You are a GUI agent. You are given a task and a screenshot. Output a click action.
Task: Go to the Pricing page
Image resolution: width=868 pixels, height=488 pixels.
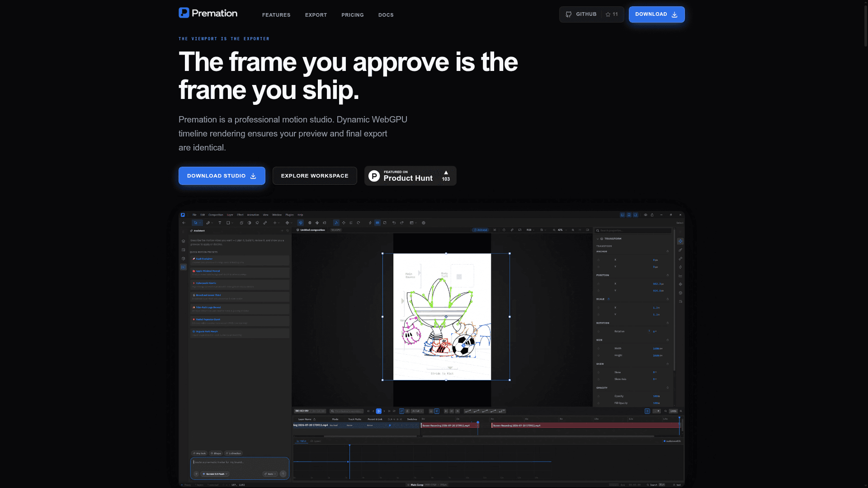tap(353, 15)
